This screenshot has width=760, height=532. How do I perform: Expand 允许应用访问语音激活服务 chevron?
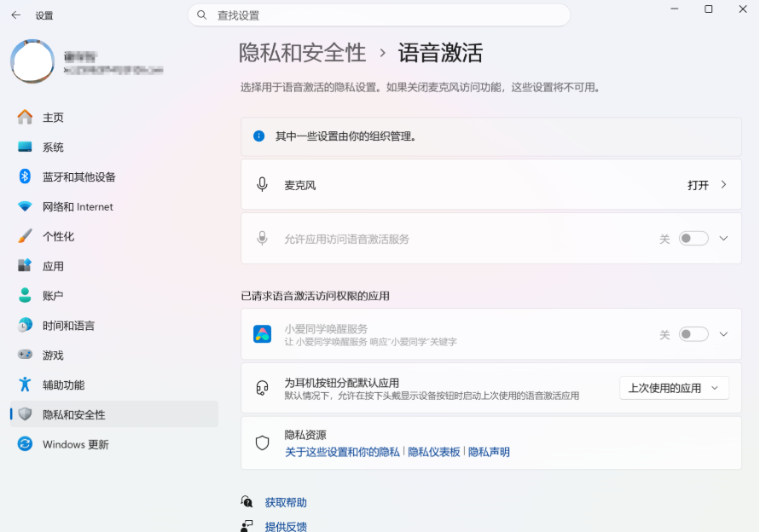tap(723, 239)
